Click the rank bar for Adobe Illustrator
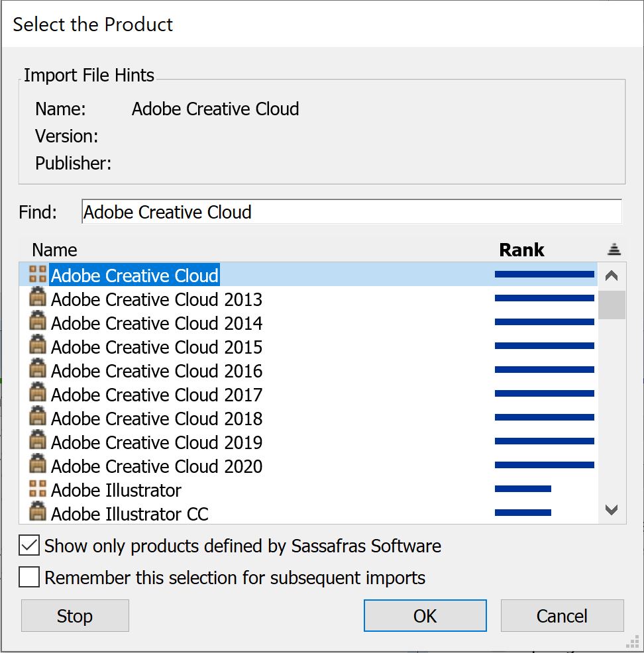The height and width of the screenshot is (653, 644). 523,489
